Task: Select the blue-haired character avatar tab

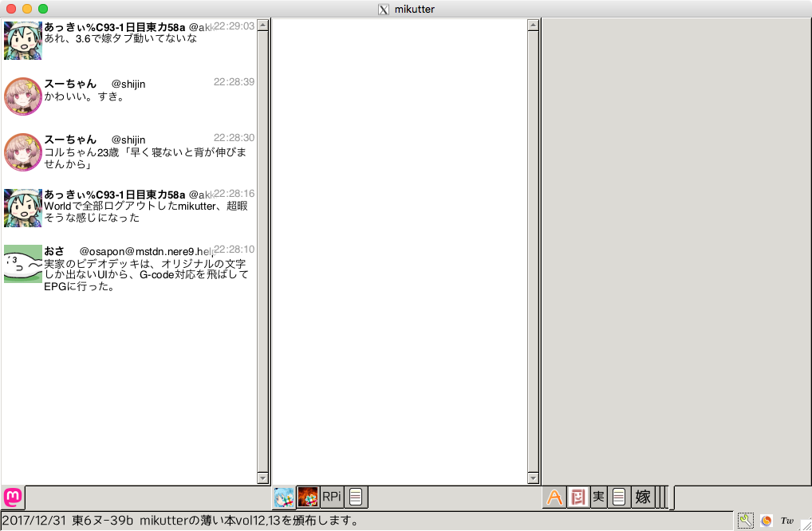Action: click(284, 498)
